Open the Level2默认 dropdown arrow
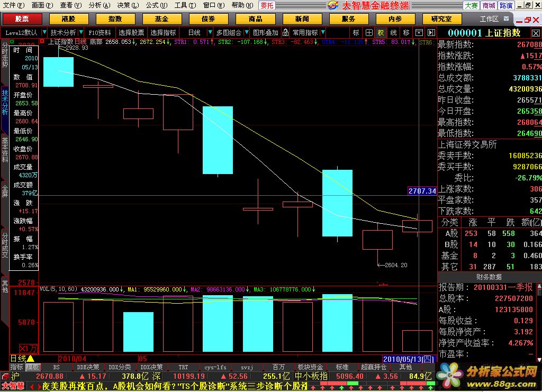The image size is (542, 392). [44, 32]
